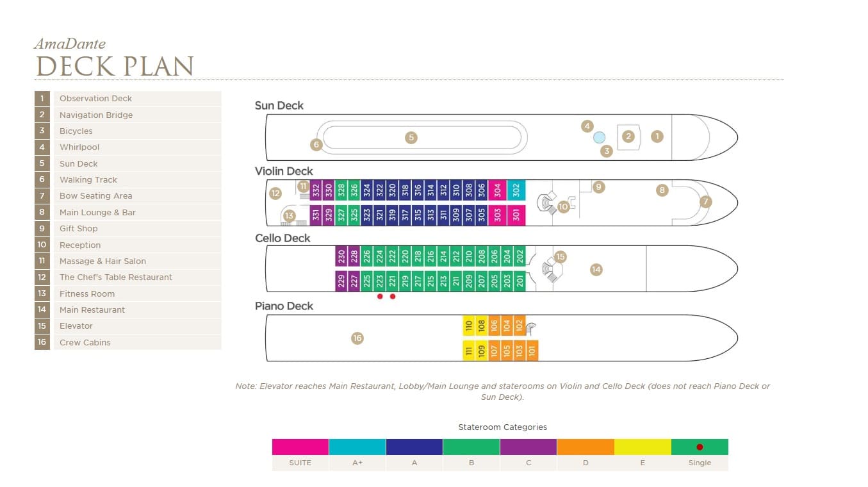Select the red dot below cabin 221
Viewport: 868px width, 487px height.
coord(393,297)
